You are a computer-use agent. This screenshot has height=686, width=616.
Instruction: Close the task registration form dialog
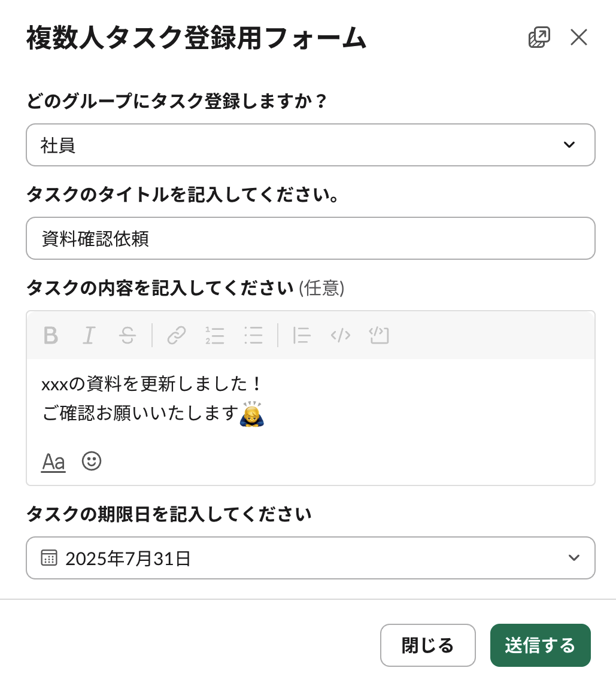[578, 38]
